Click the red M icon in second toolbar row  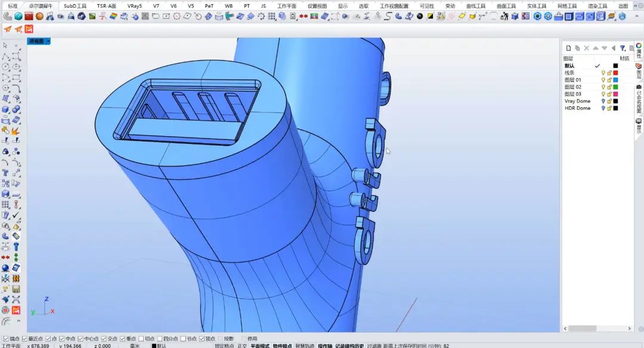[x=29, y=29]
